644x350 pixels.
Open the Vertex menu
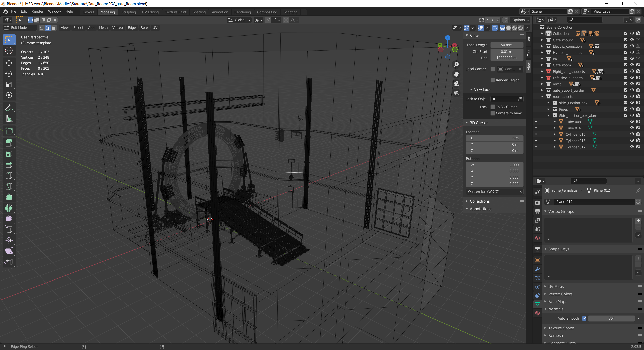coord(117,28)
